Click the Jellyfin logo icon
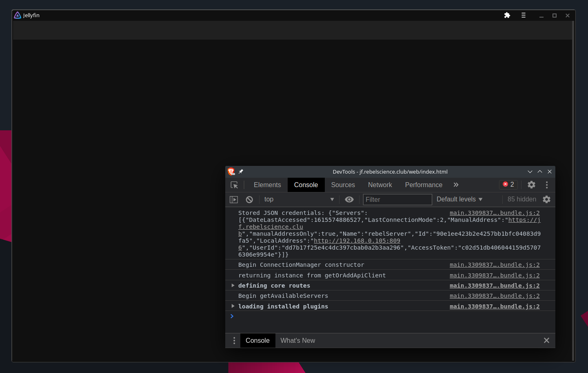This screenshot has width=588, height=373. point(17,15)
